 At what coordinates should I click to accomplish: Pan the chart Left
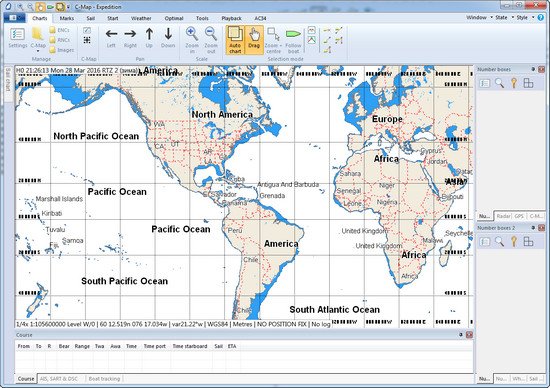[x=111, y=38]
